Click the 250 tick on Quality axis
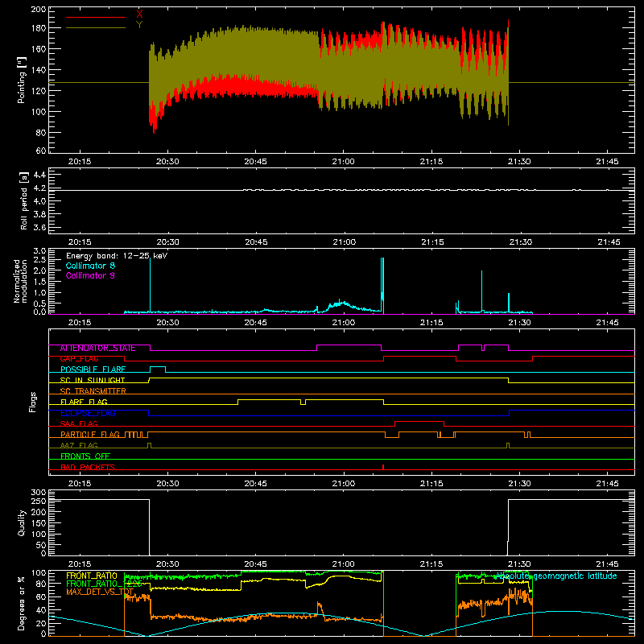Viewport: 644px width, 644px height. point(39,502)
